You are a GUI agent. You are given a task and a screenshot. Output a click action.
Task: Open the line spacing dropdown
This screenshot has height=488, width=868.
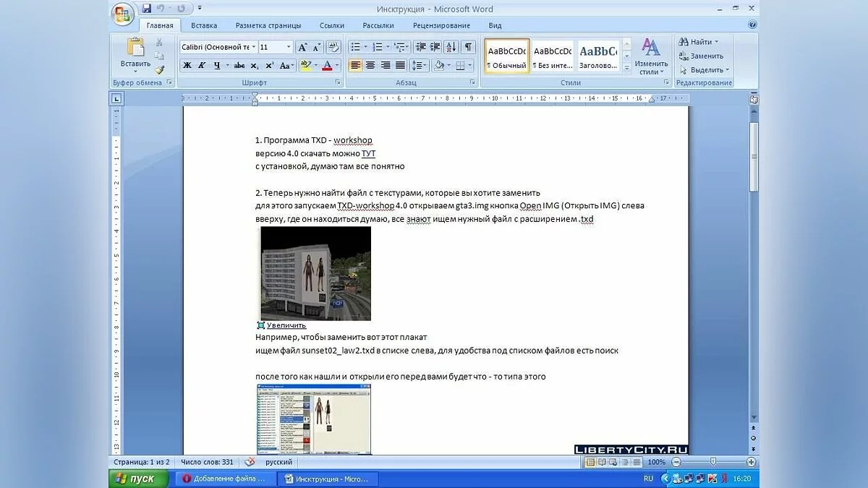420,66
